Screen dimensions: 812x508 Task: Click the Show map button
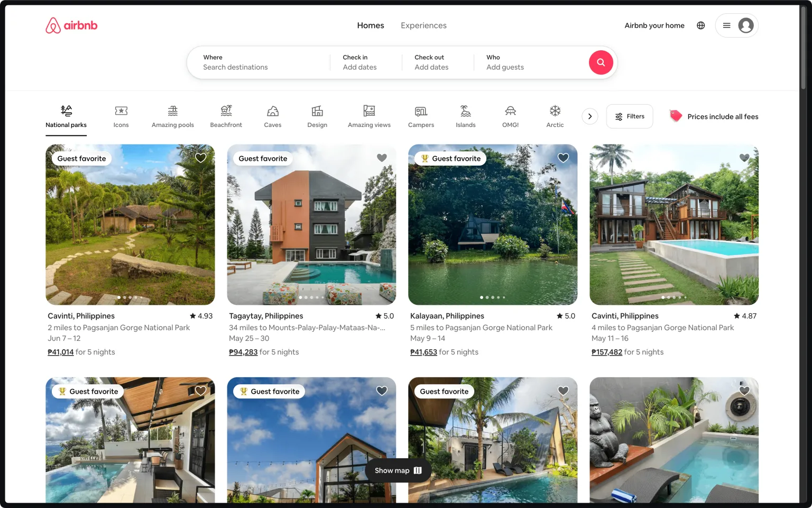398,470
